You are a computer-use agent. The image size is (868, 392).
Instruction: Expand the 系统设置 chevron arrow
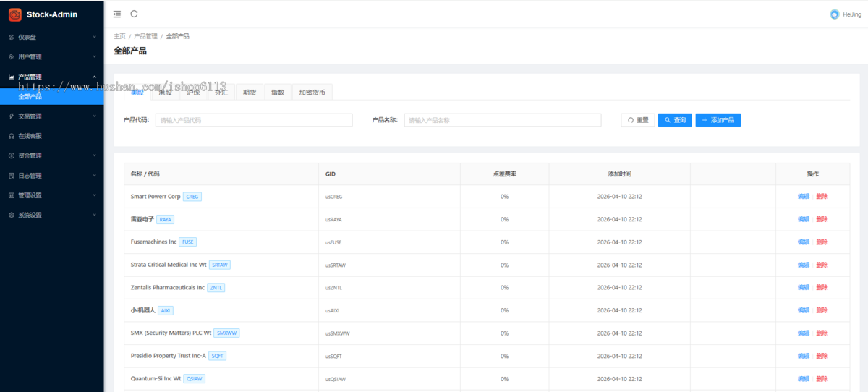pos(94,215)
